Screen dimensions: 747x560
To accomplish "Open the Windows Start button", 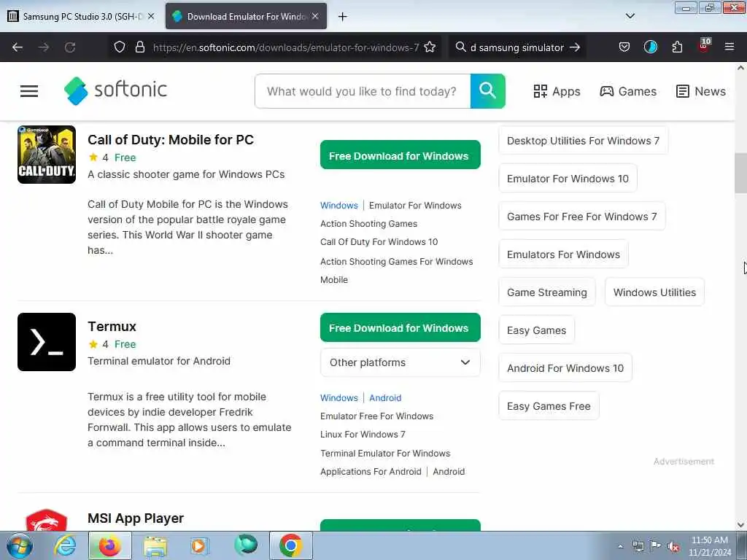I will point(20,545).
